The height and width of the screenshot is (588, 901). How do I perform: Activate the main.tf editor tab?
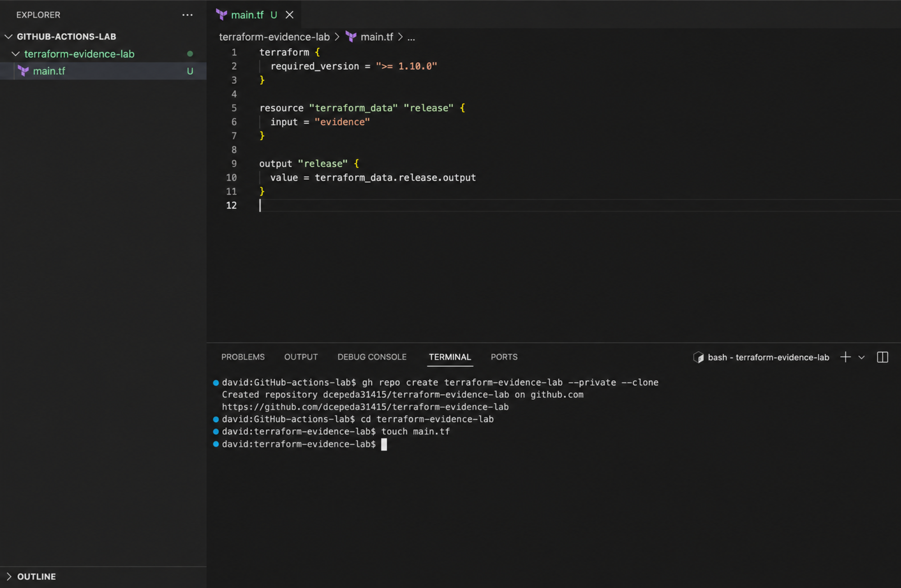[247, 15]
